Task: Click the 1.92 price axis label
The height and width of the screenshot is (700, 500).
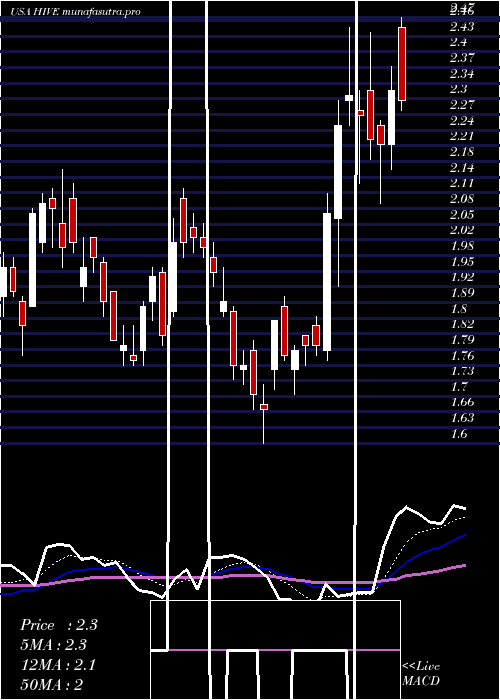Action: pos(462,277)
